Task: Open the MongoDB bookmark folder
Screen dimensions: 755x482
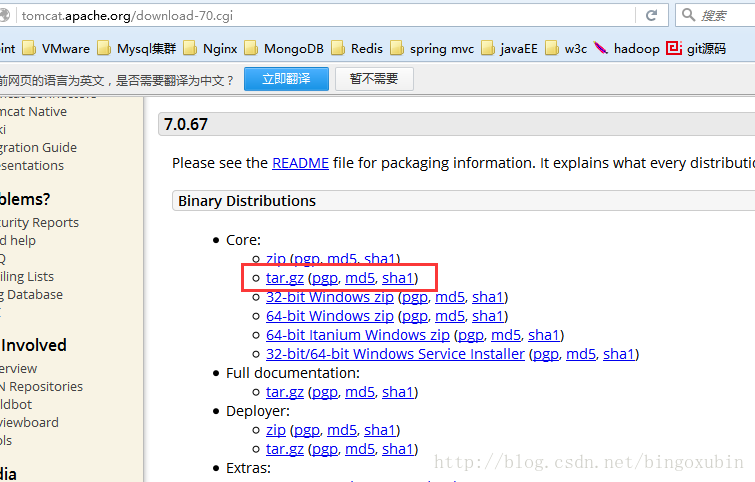Action: (x=284, y=49)
